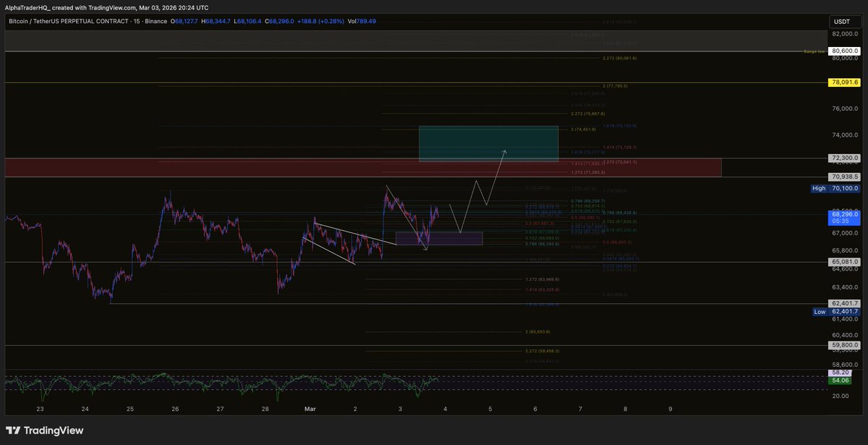Image resolution: width=868 pixels, height=445 pixels.
Task: Click the 20.00 indicator axis tick
Action: (840, 396)
